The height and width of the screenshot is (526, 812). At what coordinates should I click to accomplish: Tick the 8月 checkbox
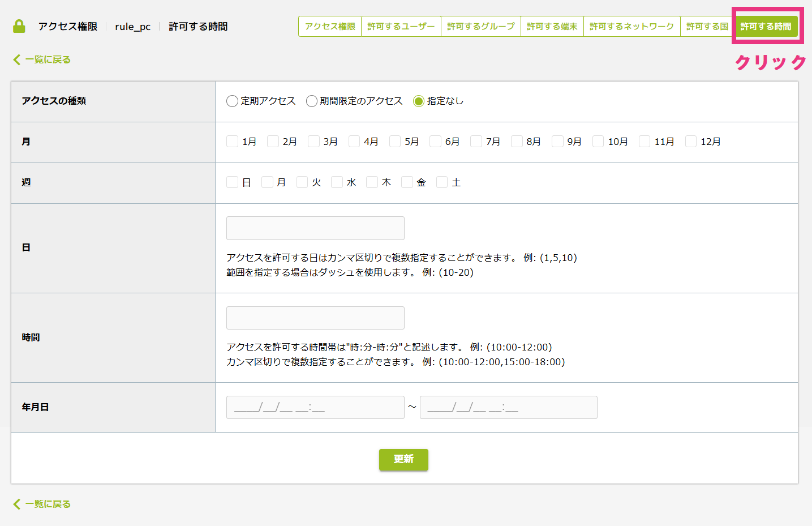click(x=517, y=141)
